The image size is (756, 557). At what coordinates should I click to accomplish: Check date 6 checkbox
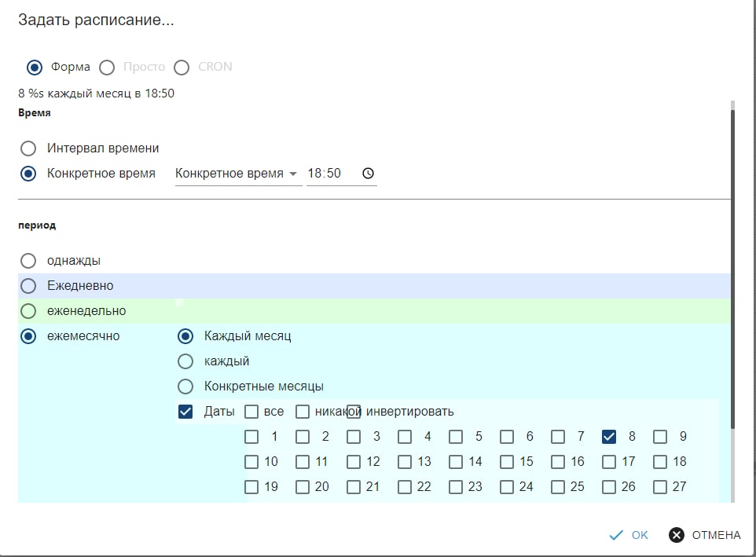pos(507,437)
